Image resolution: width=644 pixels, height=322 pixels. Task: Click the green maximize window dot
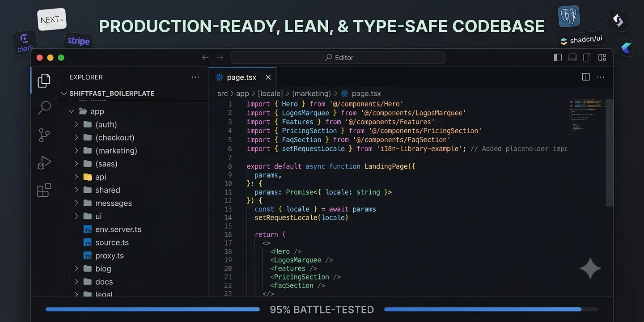click(61, 58)
